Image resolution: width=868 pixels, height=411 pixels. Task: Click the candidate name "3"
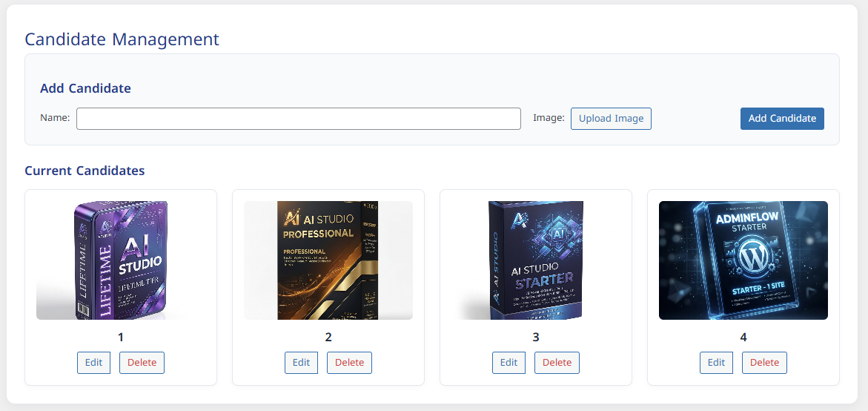click(x=536, y=338)
